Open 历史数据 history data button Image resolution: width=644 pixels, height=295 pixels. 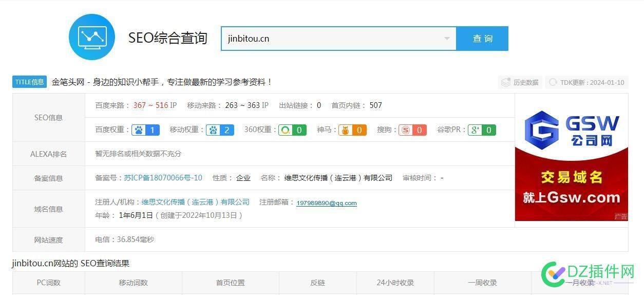[520, 82]
